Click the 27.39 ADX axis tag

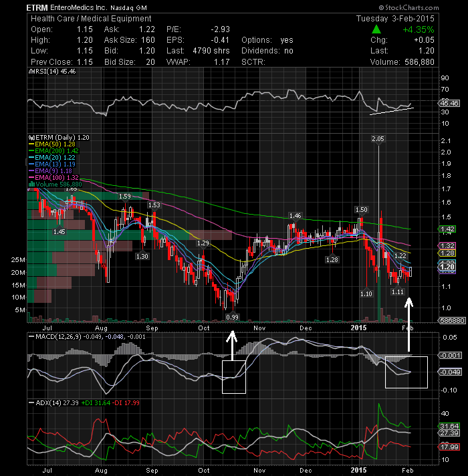[x=449, y=433]
